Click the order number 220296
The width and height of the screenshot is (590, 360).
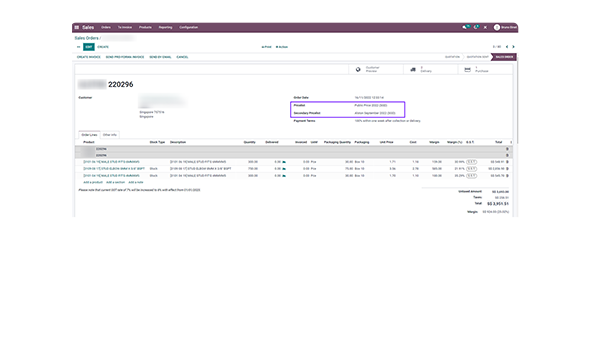[x=120, y=85]
